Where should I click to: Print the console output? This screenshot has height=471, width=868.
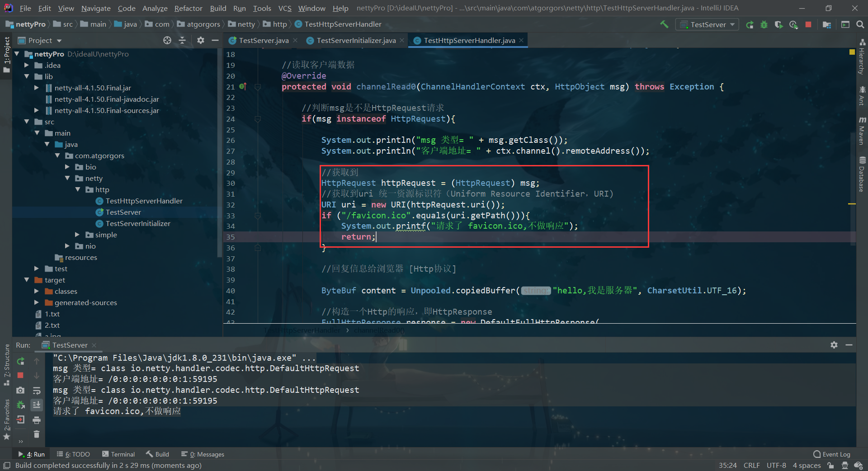(x=37, y=420)
